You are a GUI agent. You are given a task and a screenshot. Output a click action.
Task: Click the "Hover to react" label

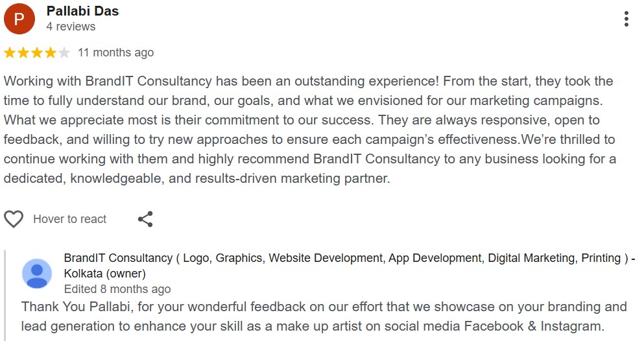(x=69, y=219)
